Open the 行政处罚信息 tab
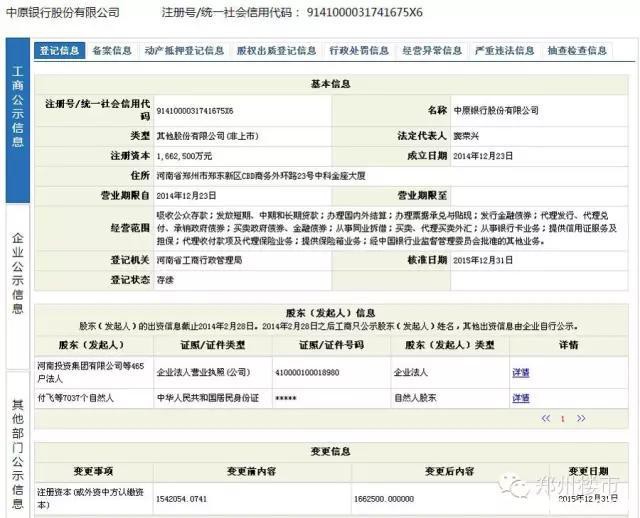 359,51
